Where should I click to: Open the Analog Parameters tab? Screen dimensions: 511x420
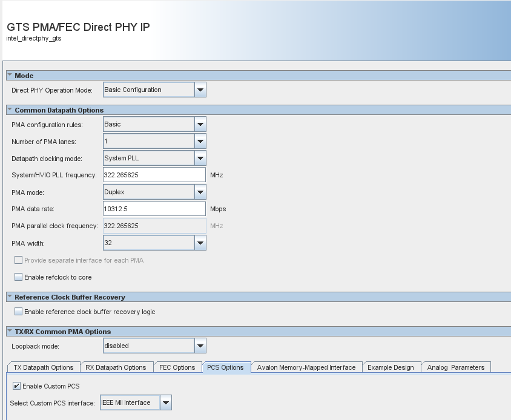[455, 367]
